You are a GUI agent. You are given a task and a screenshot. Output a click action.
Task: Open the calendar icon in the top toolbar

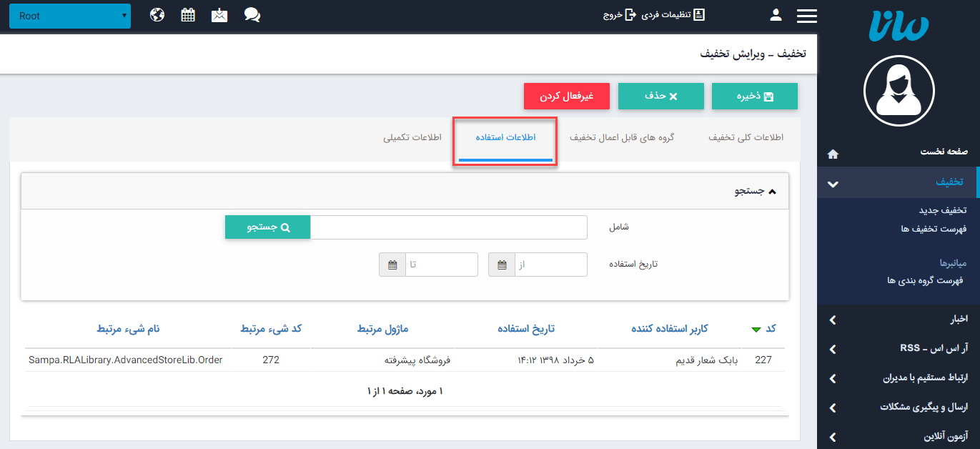[x=187, y=14]
